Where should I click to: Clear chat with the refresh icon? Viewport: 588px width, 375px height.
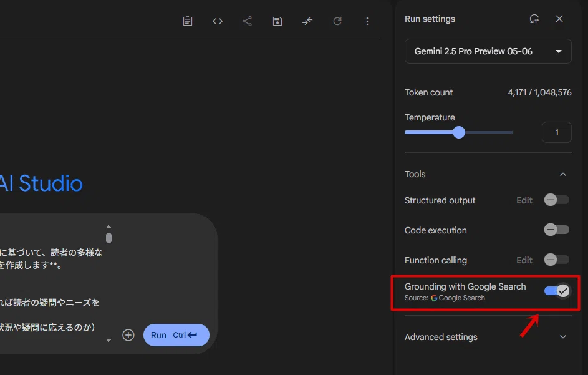[x=337, y=21]
